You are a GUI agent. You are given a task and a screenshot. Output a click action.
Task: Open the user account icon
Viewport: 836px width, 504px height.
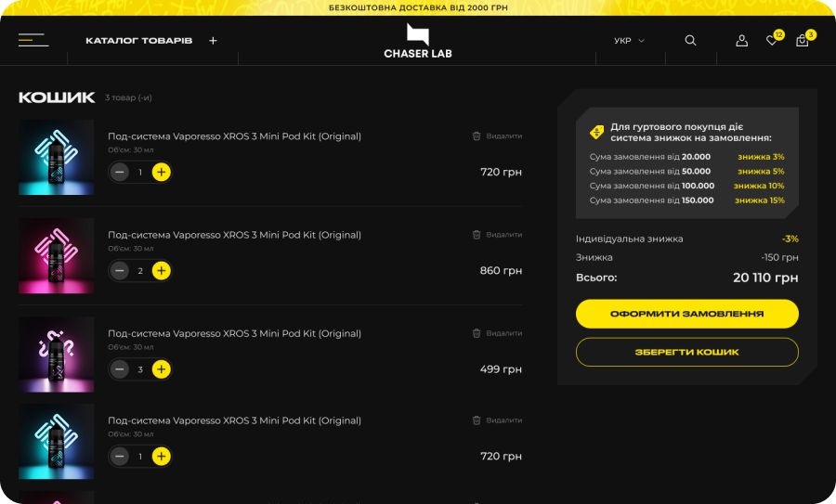741,41
